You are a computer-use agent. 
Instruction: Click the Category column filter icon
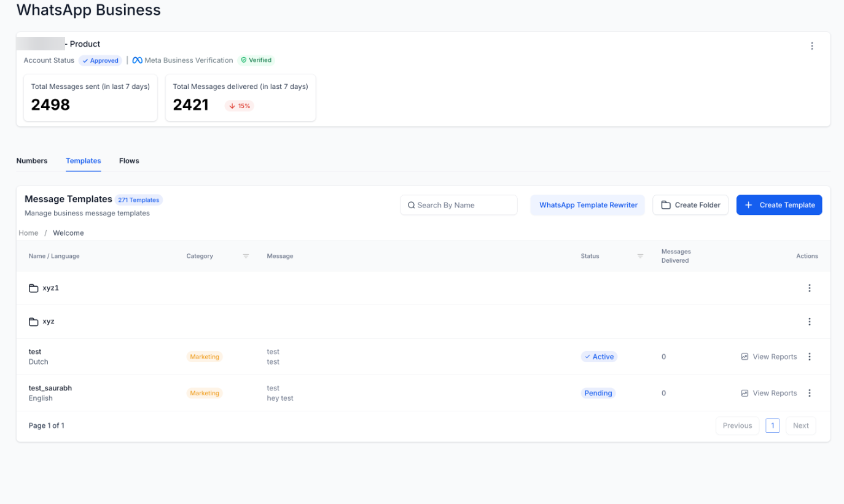tap(246, 256)
